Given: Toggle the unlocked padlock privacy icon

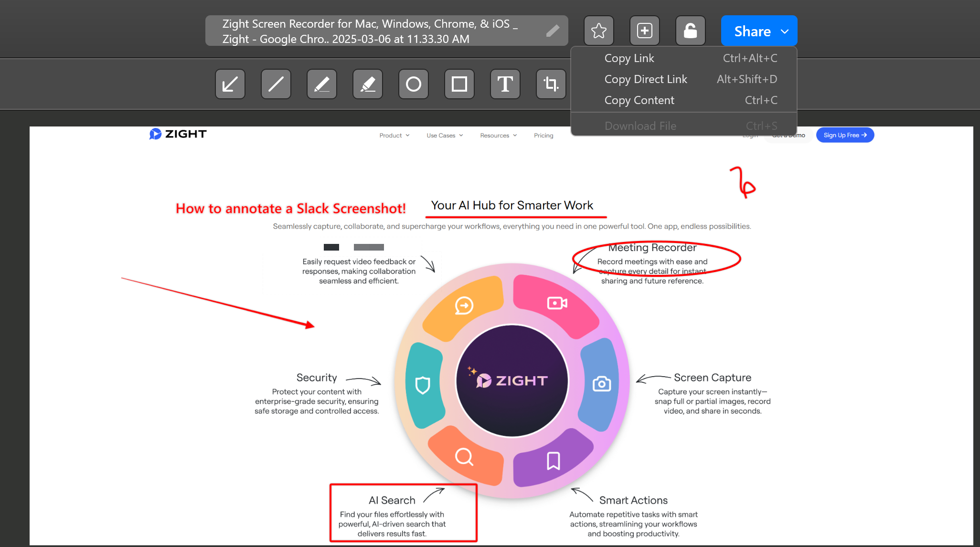Looking at the screenshot, I should coord(691,31).
